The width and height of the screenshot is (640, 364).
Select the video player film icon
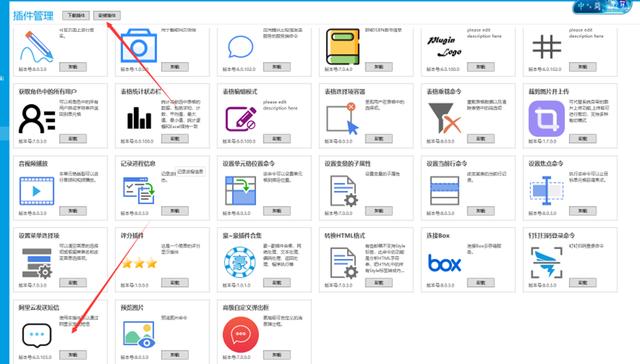37,191
